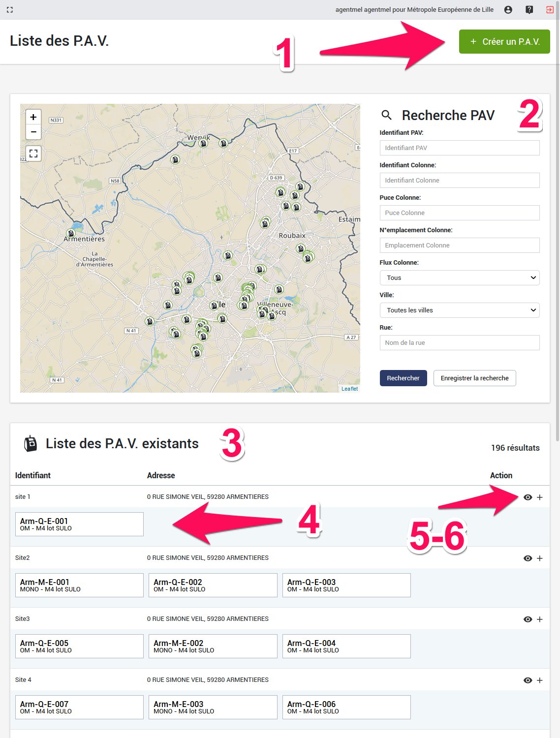The height and width of the screenshot is (738, 560).
Task: Open the Flux Colonne dropdown
Action: point(459,277)
